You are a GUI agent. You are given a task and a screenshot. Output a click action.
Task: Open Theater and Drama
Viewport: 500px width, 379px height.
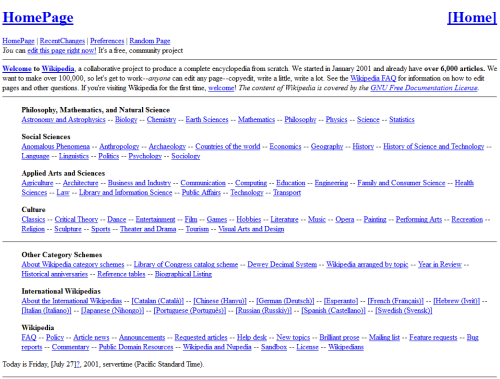tap(148, 229)
